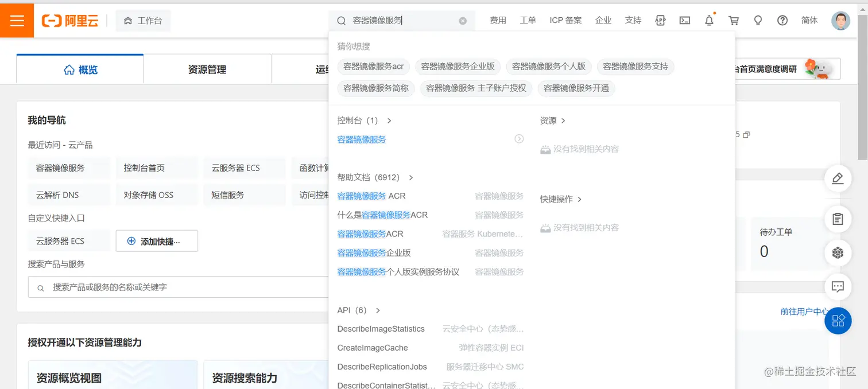
Task: Open the user avatar menu
Action: pyautogui.click(x=840, y=21)
